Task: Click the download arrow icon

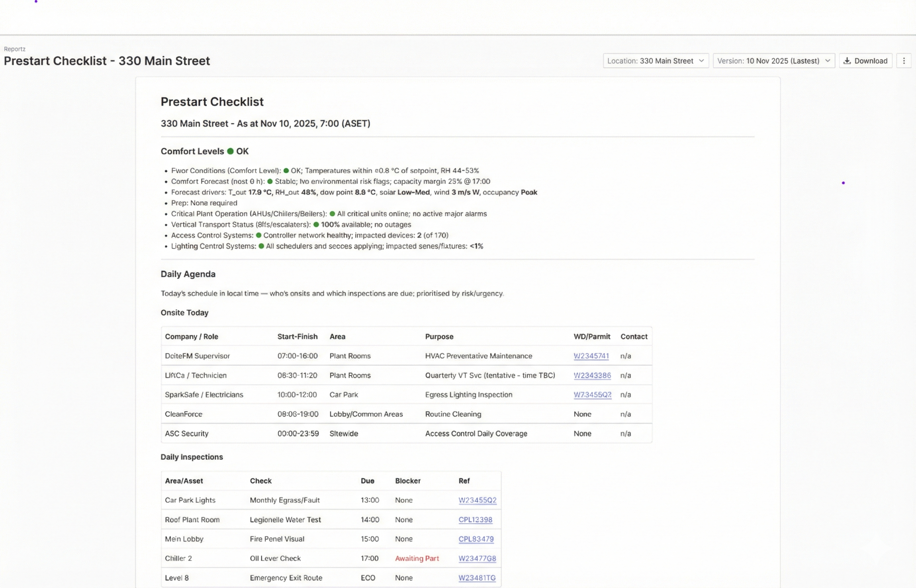Action: 847,61
